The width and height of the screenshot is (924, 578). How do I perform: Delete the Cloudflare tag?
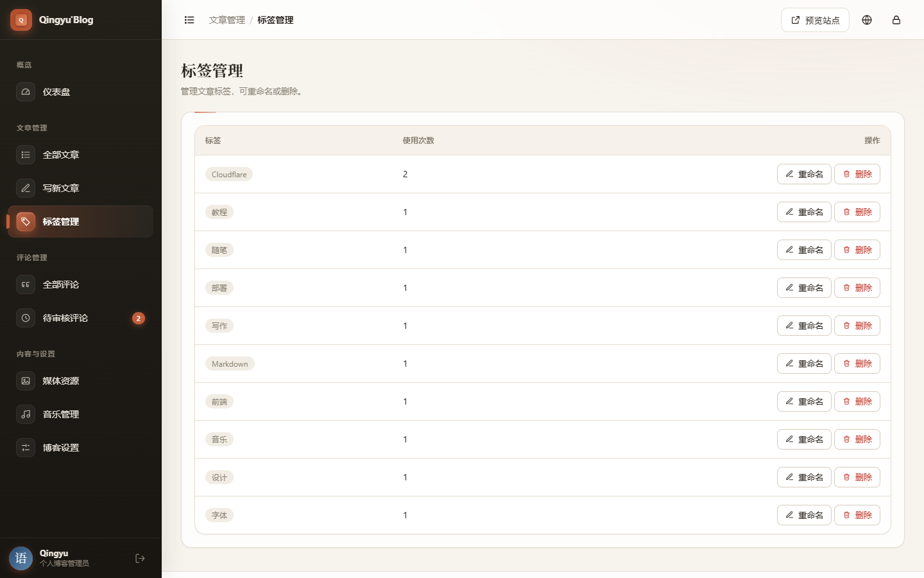pyautogui.click(x=857, y=174)
